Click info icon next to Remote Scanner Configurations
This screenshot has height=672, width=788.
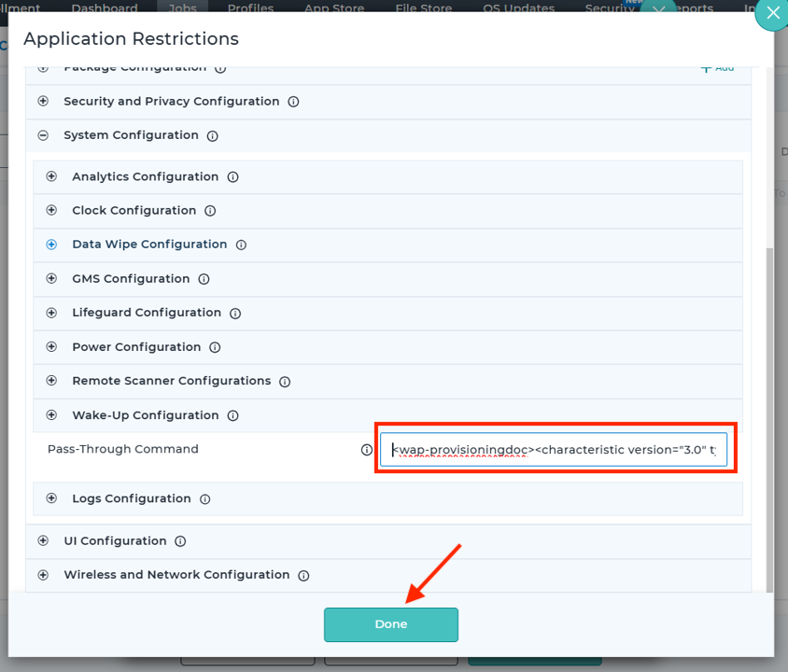(285, 382)
